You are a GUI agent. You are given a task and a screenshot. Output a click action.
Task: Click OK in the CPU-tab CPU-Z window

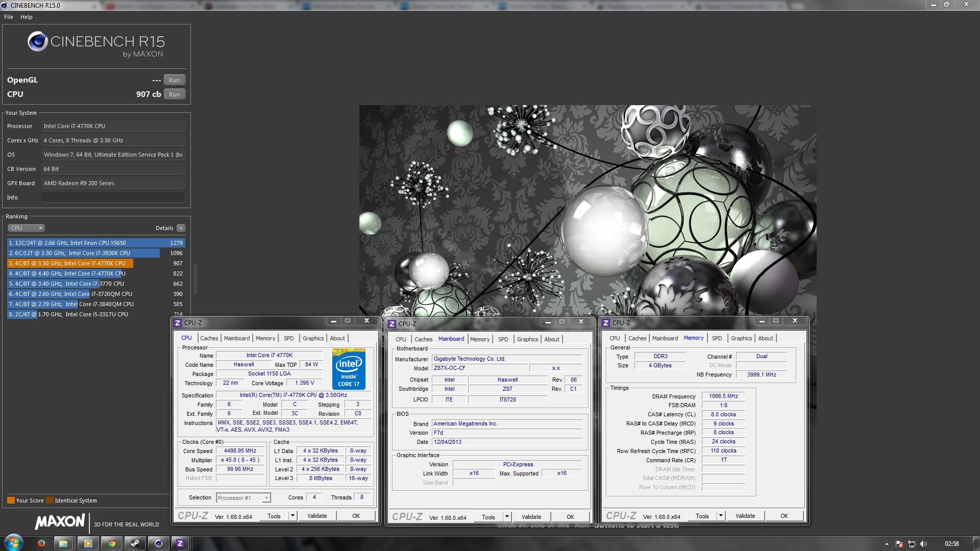(356, 516)
